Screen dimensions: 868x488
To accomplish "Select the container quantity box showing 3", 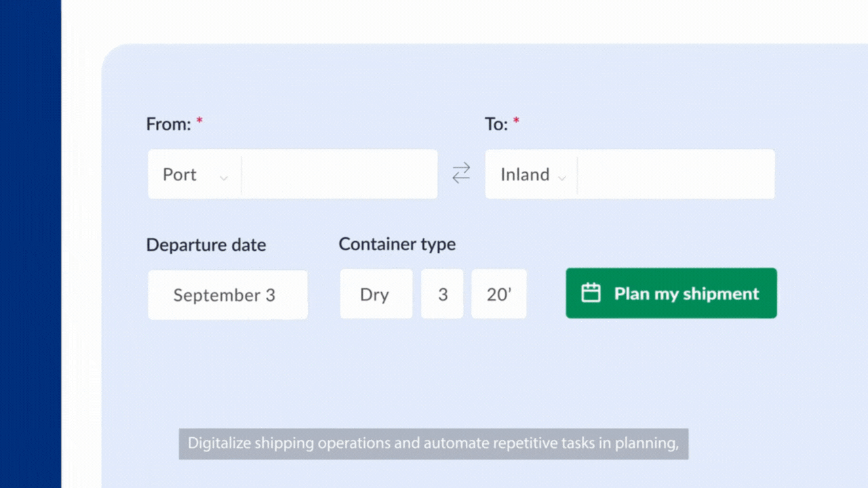I will 442,294.
